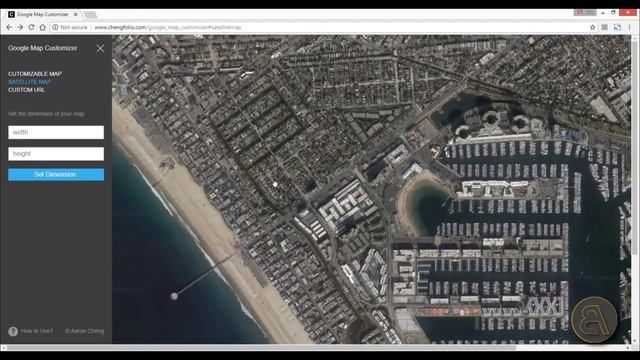This screenshot has width=640, height=360.
Task: Open the browser three-dot menu
Action: (x=629, y=27)
